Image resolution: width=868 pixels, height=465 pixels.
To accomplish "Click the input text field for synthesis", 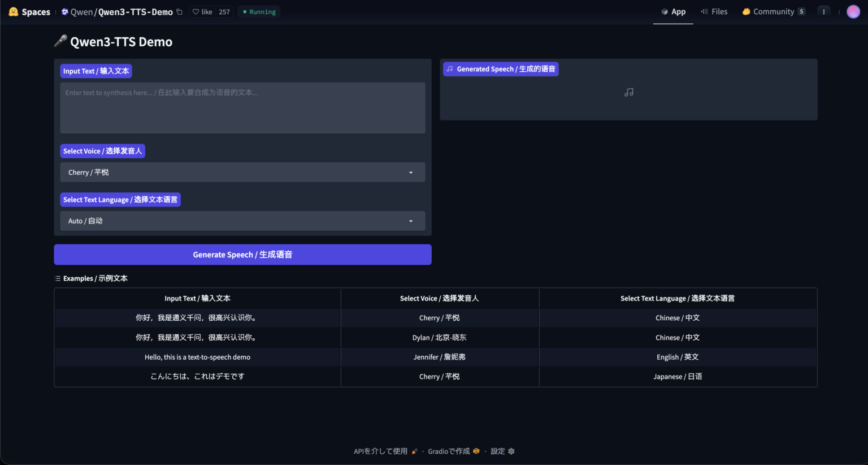I will [242, 107].
